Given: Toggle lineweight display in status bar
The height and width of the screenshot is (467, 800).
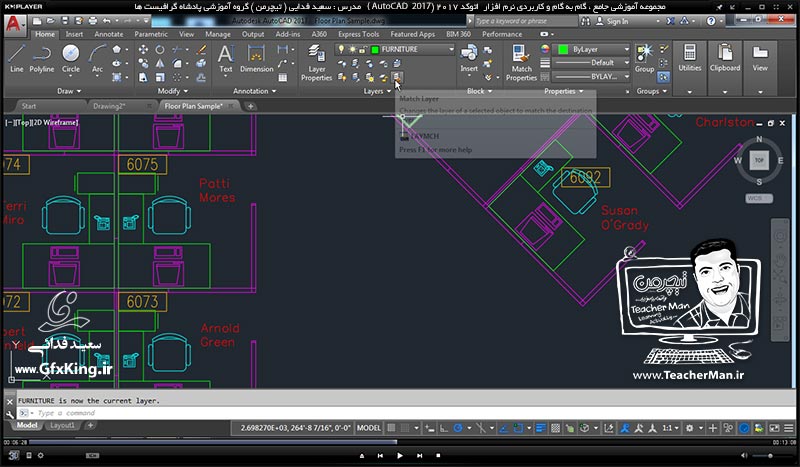Looking at the screenshot, I should [541, 428].
